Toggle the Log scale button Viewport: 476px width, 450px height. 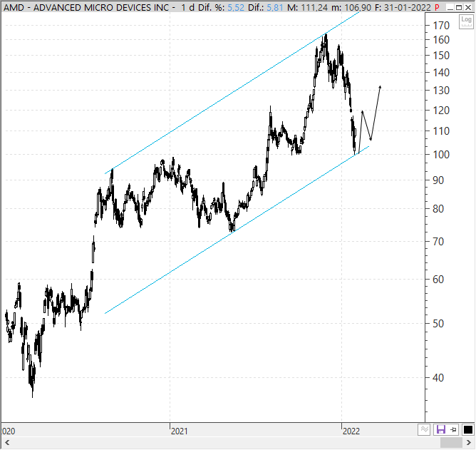tap(466, 22)
